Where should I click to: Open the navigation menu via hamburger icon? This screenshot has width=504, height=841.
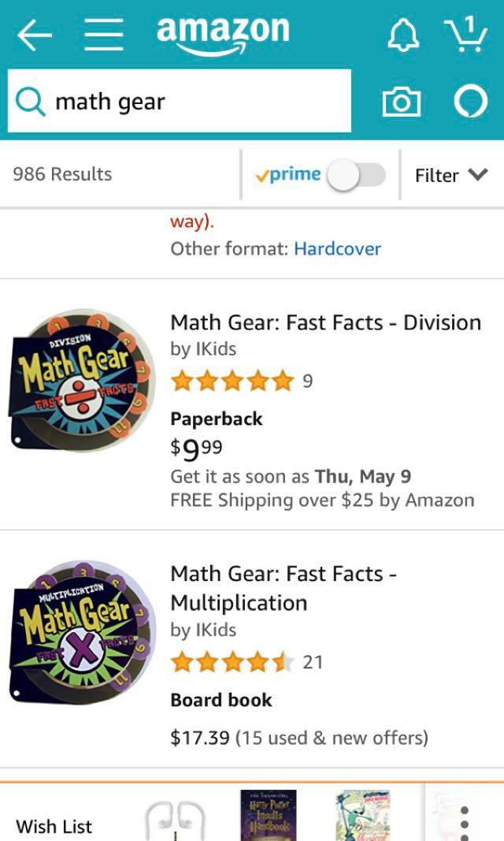coord(104,32)
